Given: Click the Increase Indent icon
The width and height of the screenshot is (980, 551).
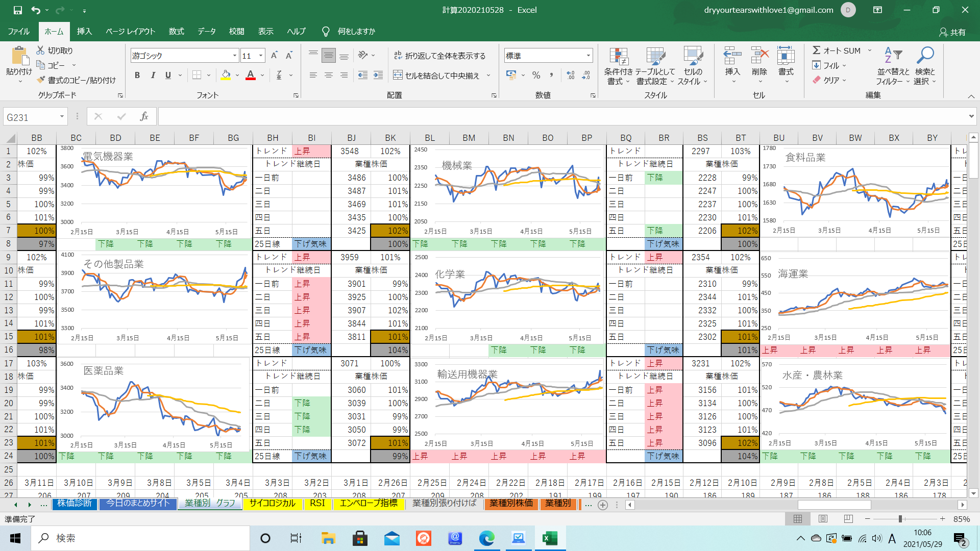Looking at the screenshot, I should pos(378,76).
